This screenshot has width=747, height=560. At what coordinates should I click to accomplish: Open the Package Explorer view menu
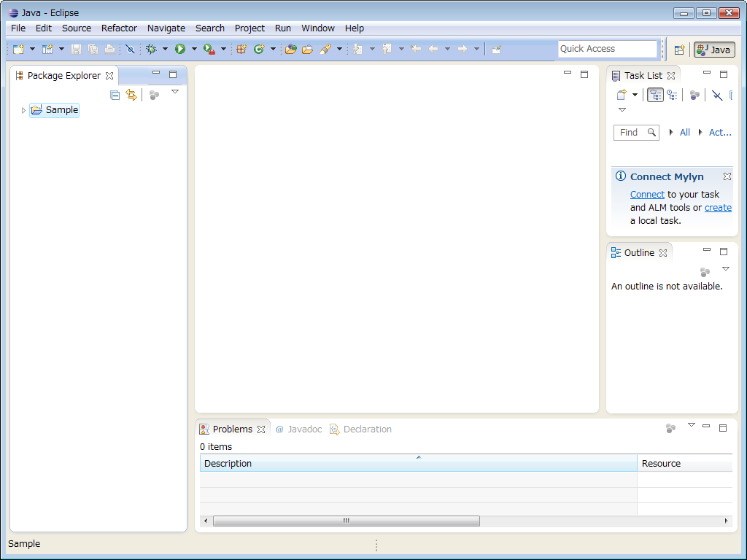click(175, 92)
